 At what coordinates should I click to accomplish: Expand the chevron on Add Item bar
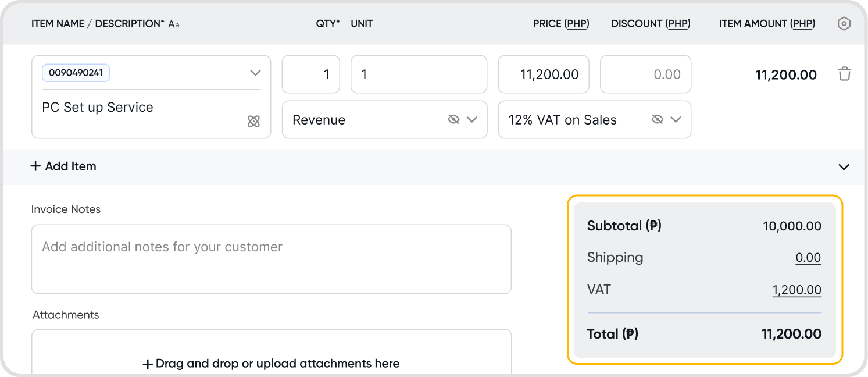[844, 167]
